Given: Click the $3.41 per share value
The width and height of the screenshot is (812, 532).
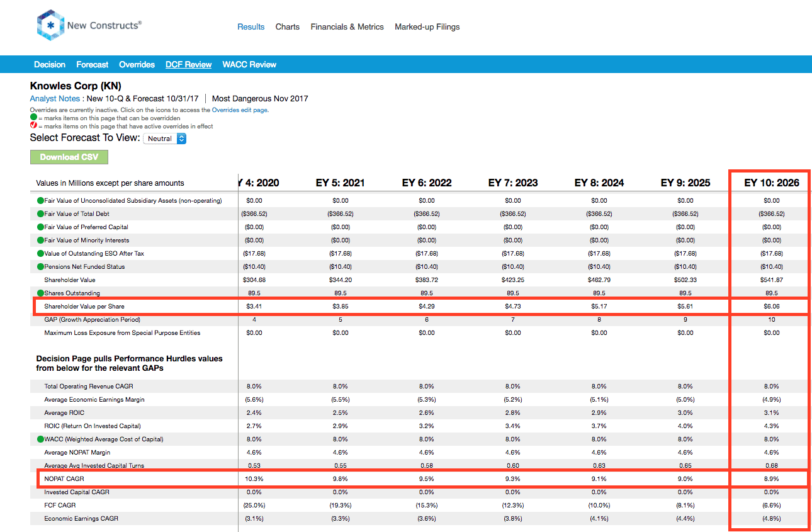Looking at the screenshot, I should (x=255, y=307).
